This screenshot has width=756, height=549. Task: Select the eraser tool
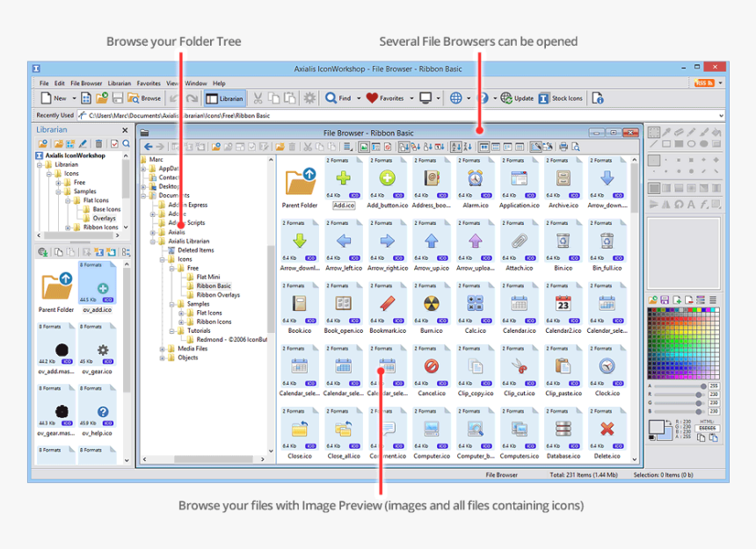(679, 132)
